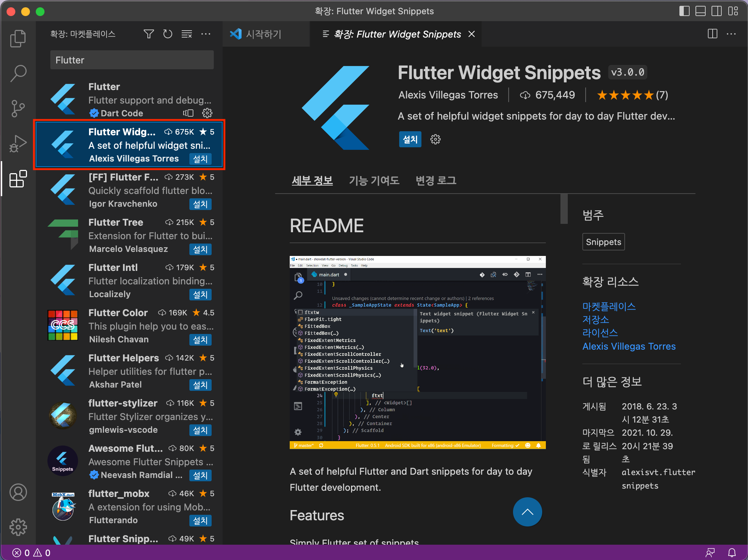Click the notifications bell in status bar

[x=732, y=553]
